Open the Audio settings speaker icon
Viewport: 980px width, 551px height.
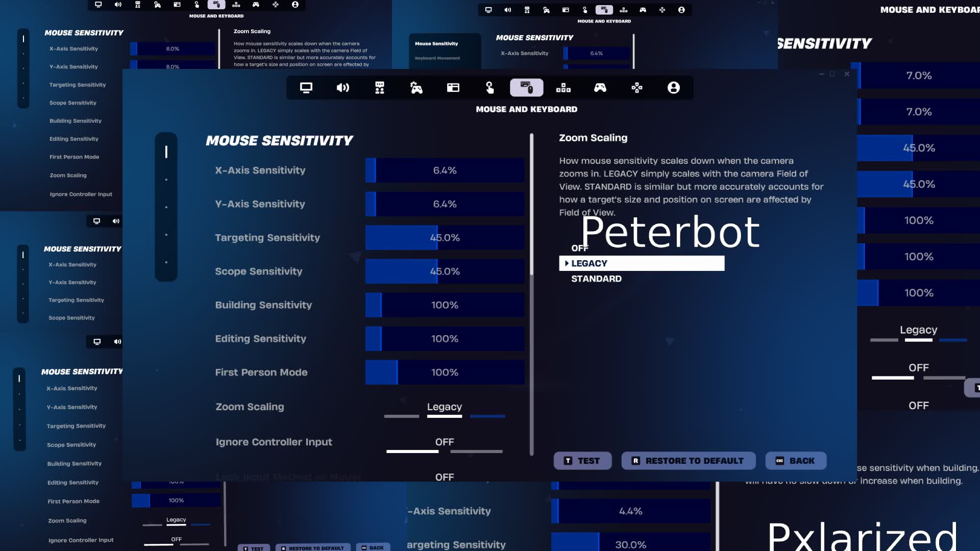tap(343, 88)
